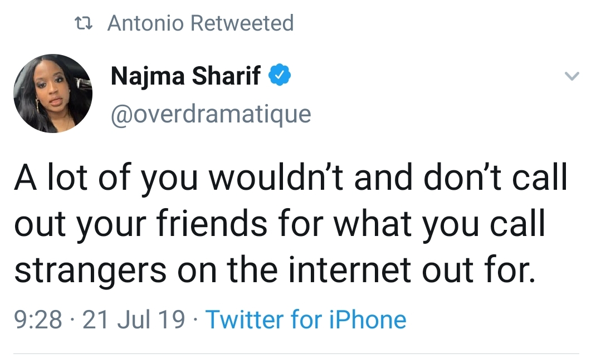Click the 21 Jul 19 date
The height and width of the screenshot is (364, 596).
[134, 320]
